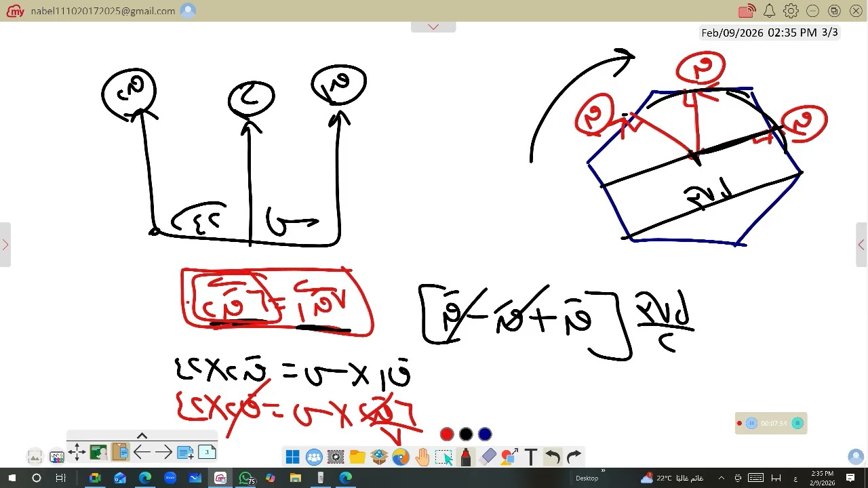
Task: Open the floating assistant bubble at bottom right
Action: [x=856, y=456]
